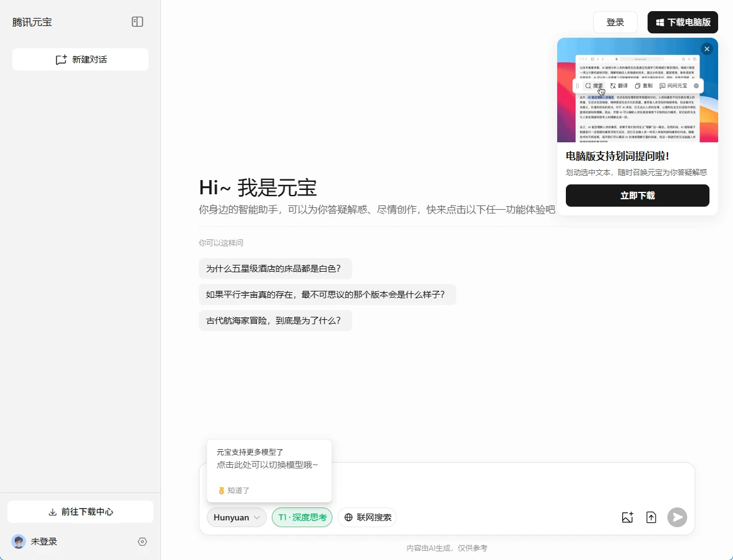Toggle T1 深度思考 deep thinking mode

[302, 517]
